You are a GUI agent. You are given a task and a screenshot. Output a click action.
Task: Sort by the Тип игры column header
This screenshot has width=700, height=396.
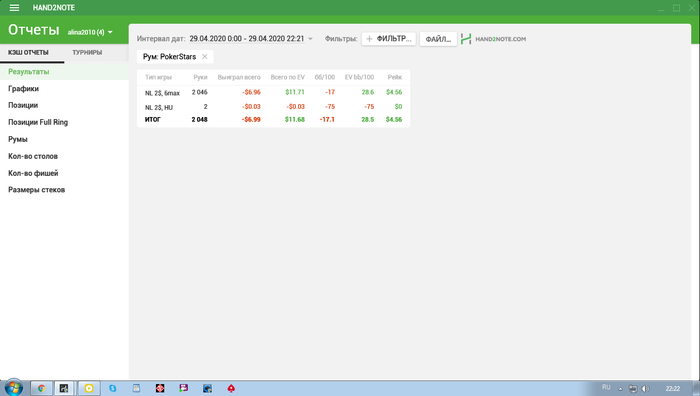tap(158, 77)
